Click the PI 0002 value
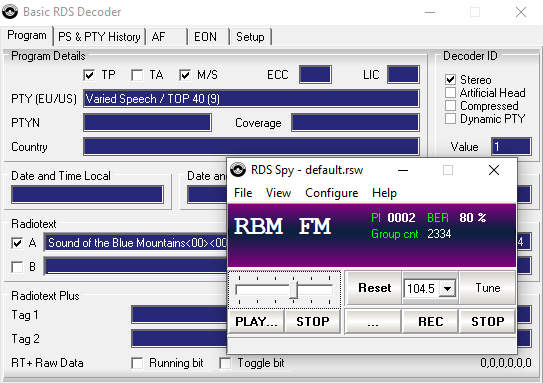 click(x=401, y=218)
